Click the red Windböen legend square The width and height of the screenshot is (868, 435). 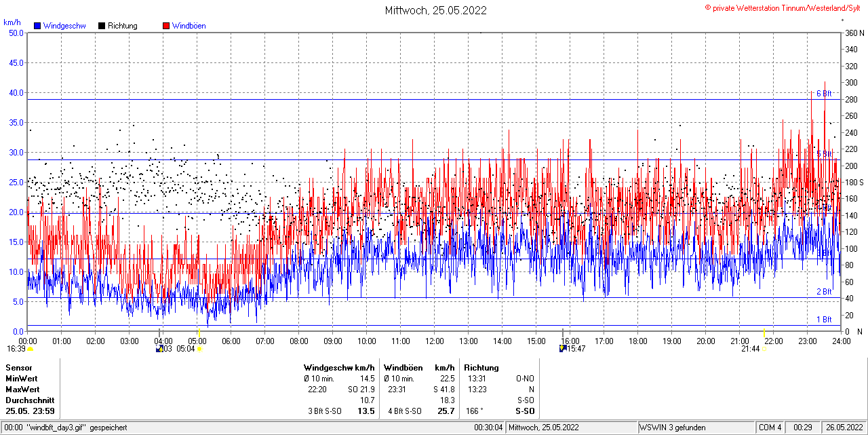166,26
